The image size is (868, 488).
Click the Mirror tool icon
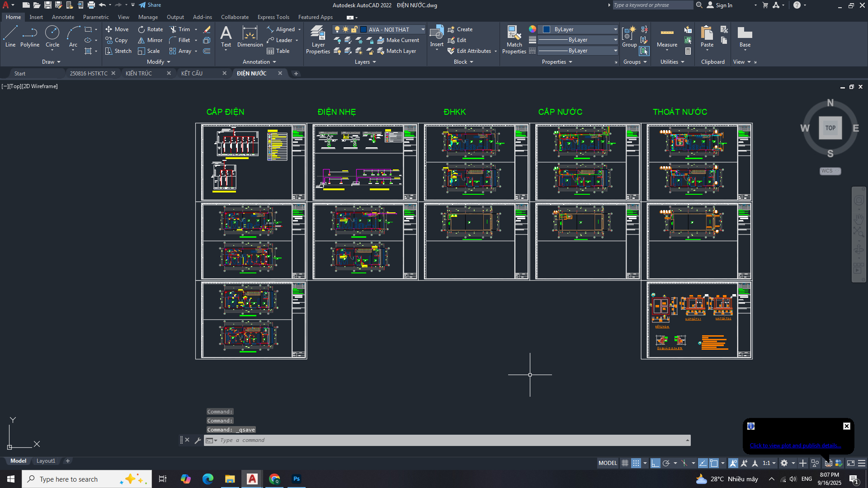[142, 40]
